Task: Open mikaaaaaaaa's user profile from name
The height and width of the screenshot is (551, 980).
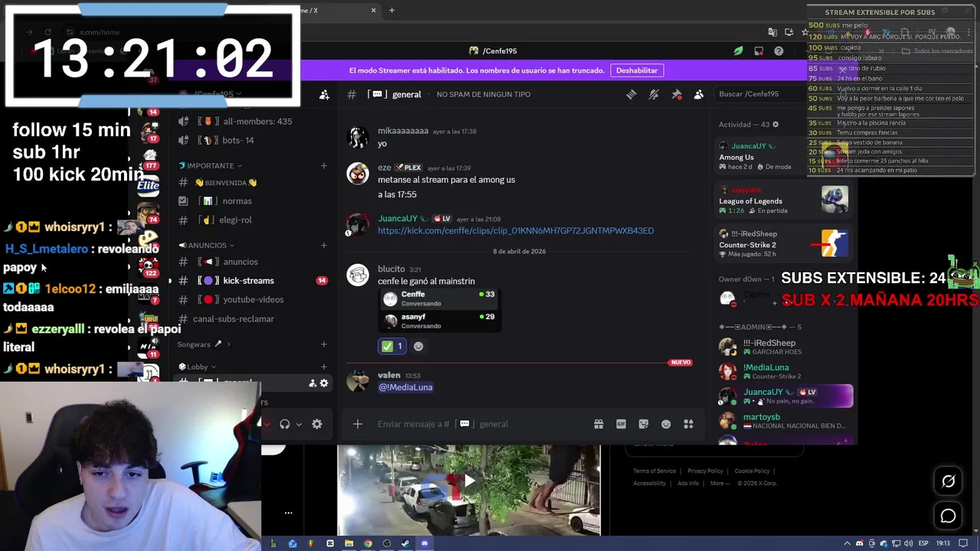Action: pyautogui.click(x=403, y=131)
